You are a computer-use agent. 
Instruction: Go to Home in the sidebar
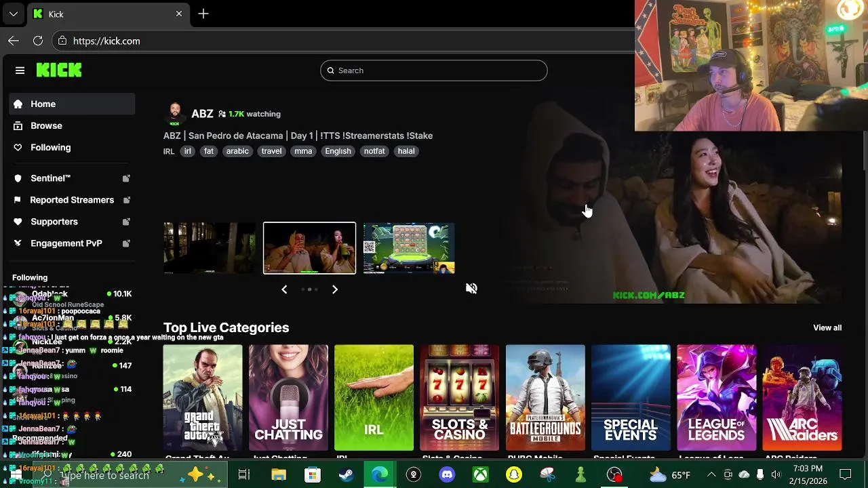(72, 104)
